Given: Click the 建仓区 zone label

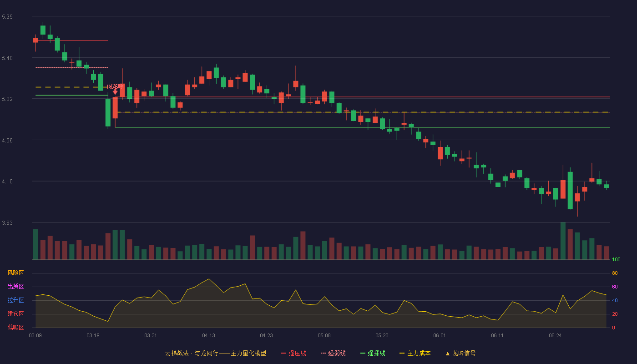Looking at the screenshot, I should pyautogui.click(x=15, y=314).
